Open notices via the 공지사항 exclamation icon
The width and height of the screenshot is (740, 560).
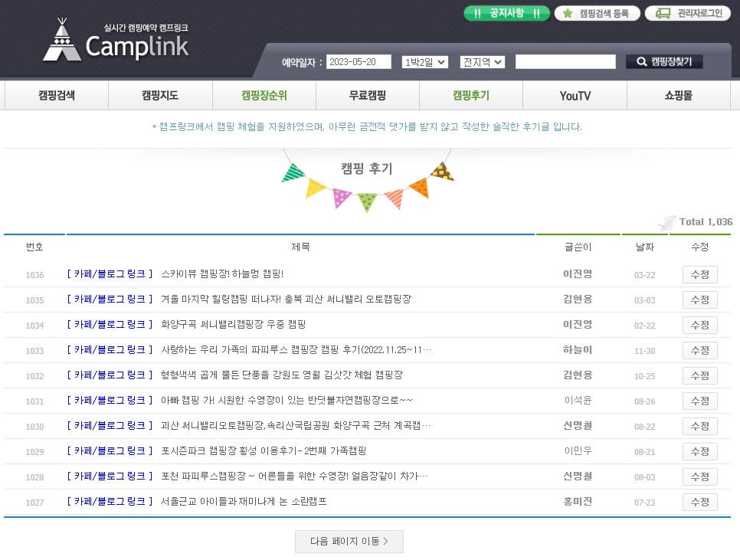coord(476,14)
